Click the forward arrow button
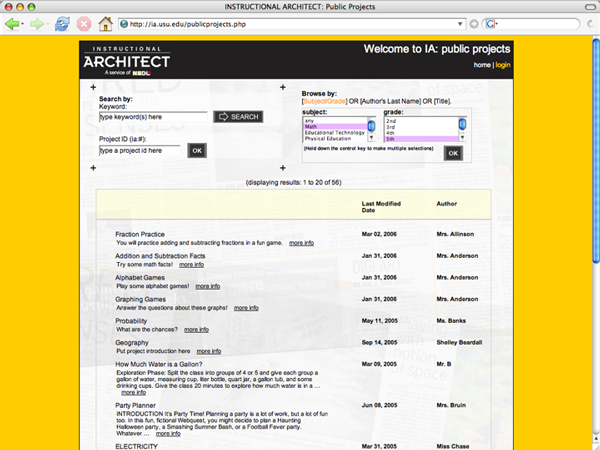Image resolution: width=600 pixels, height=450 pixels. click(37, 24)
